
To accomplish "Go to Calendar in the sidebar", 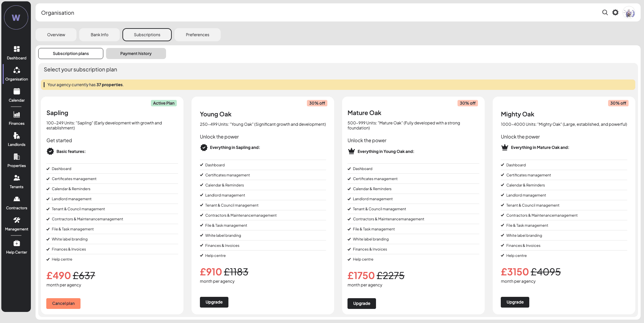I will 16,92.
